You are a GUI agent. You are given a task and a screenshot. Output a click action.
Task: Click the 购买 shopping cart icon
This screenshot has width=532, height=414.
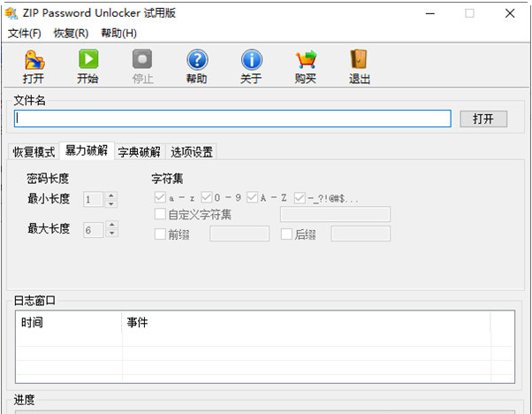point(306,59)
